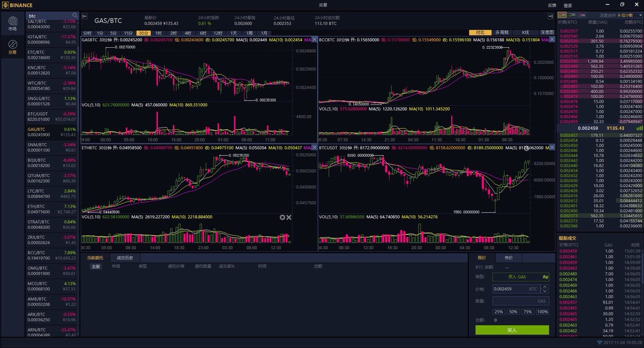Click bid price 0.002457 in order book
Screen dimensions: 644x348
pyautogui.click(x=569, y=135)
